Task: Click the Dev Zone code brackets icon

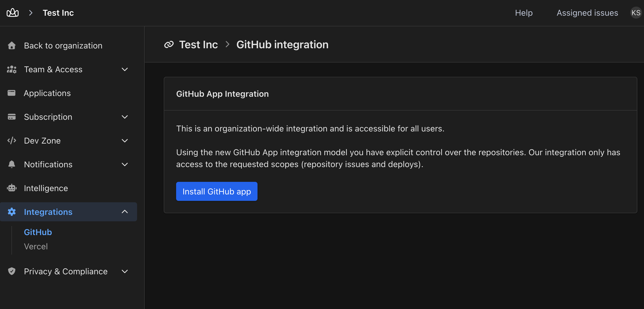Action: [11, 140]
